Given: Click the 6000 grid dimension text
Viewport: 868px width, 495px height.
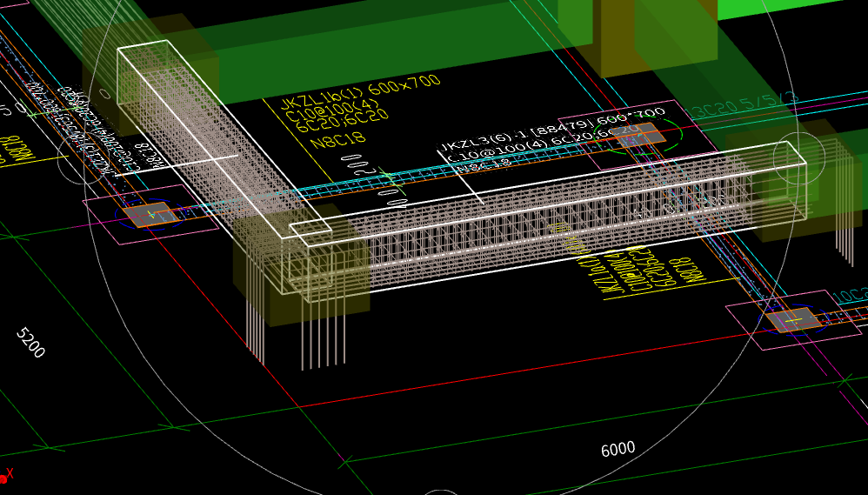Looking at the screenshot, I should (618, 449).
